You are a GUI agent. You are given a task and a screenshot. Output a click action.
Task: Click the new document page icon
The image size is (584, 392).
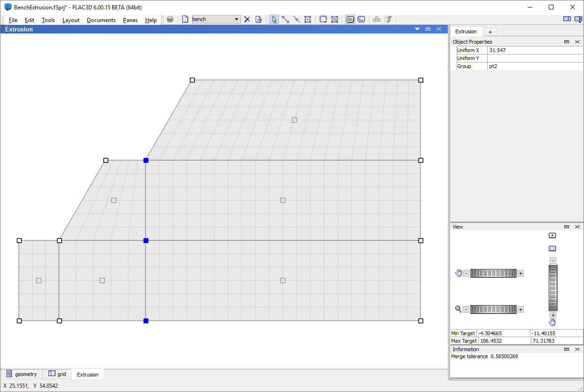click(185, 19)
